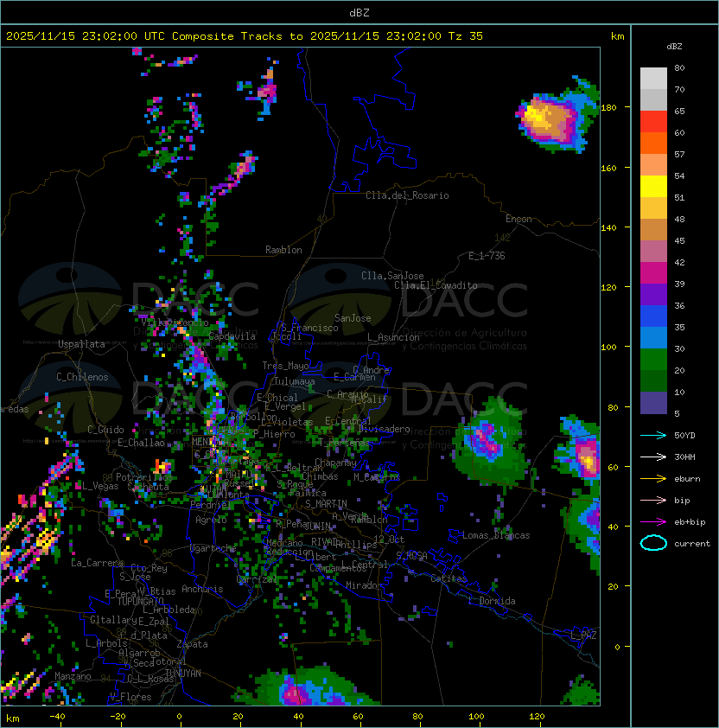Click the Agrelo map label
The image size is (719, 728).
[211, 520]
